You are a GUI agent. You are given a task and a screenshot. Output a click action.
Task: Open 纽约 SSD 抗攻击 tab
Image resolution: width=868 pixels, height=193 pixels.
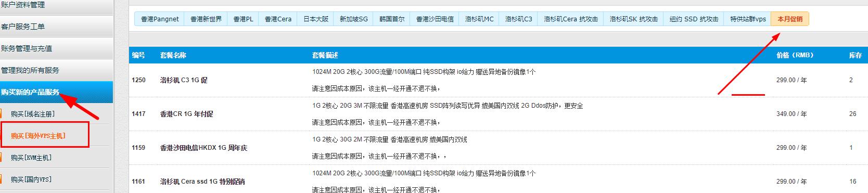coord(694,19)
